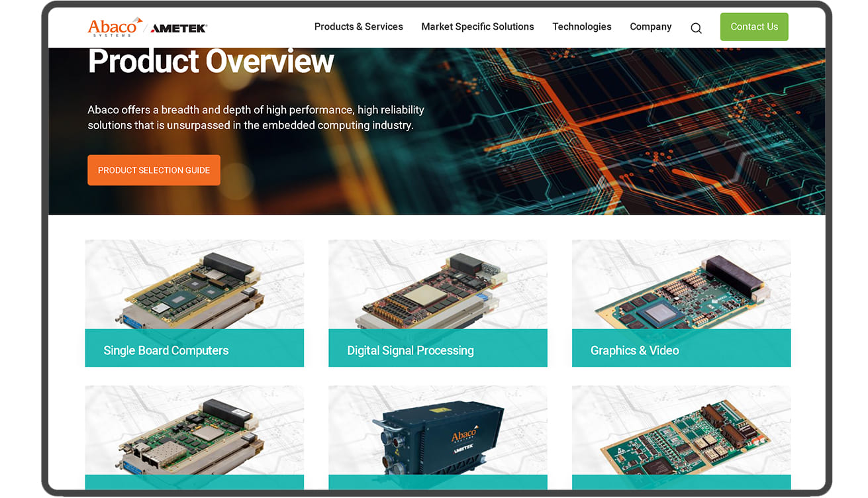Click the Graphics & Video board image

tap(681, 285)
